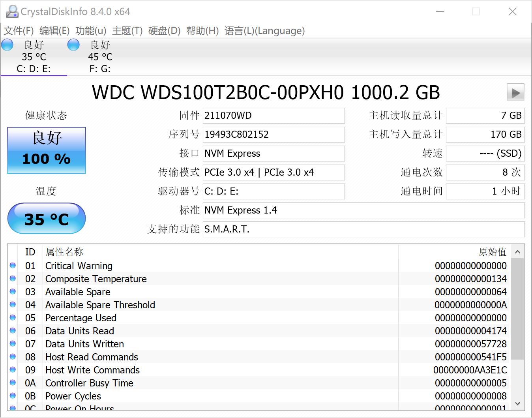
Task: Click the 良好 100% health status badge
Action: [46, 150]
